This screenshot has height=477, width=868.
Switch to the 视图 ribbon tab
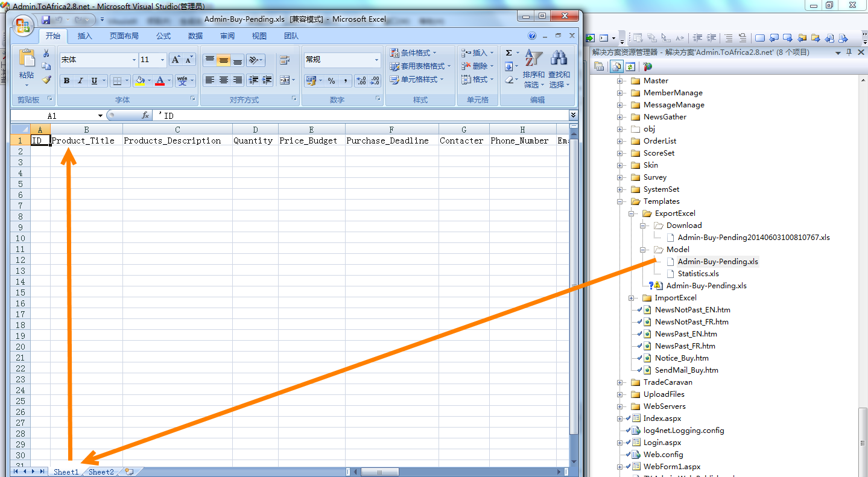coord(259,36)
